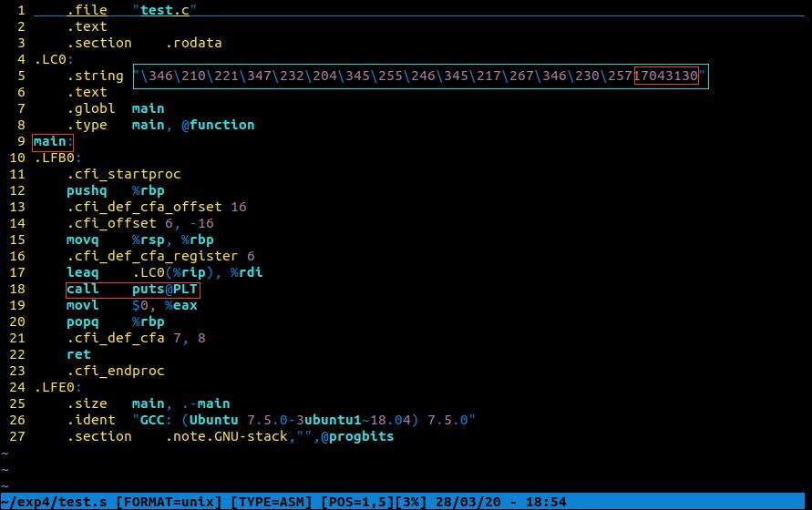812x510 pixels.
Task: Click .cfi_offset on line 14
Action: point(111,224)
